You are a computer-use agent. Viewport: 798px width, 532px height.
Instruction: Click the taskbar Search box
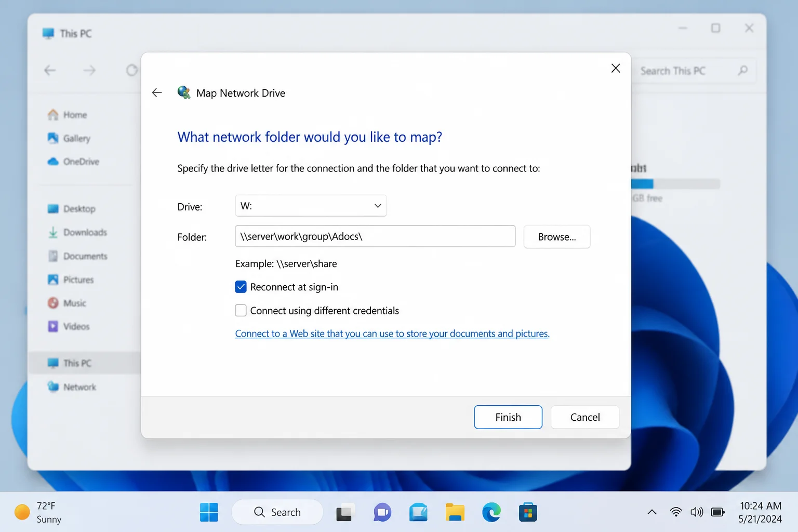pos(277,512)
